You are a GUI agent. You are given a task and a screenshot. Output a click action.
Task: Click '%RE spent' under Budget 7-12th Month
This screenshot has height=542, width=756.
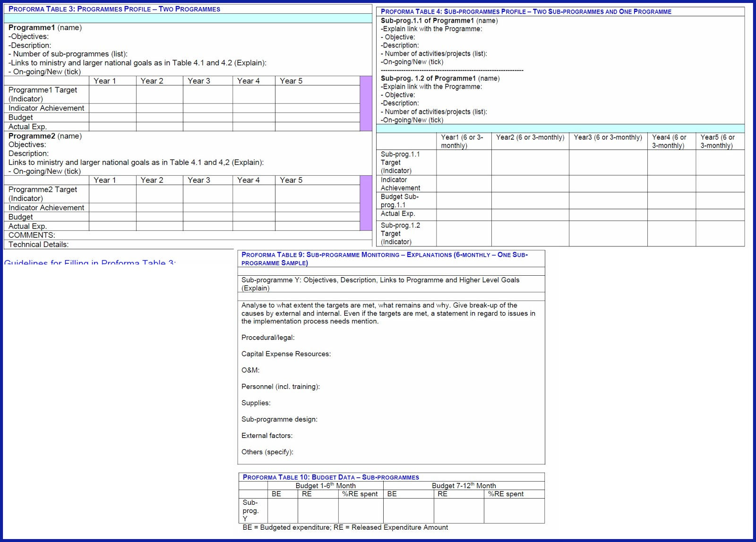coord(506,494)
